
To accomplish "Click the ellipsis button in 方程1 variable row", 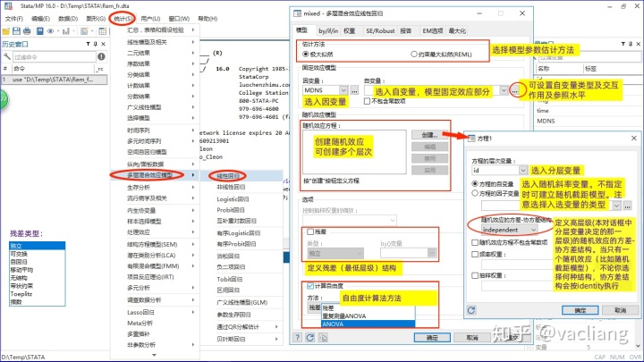I will pyautogui.click(x=627, y=206).
